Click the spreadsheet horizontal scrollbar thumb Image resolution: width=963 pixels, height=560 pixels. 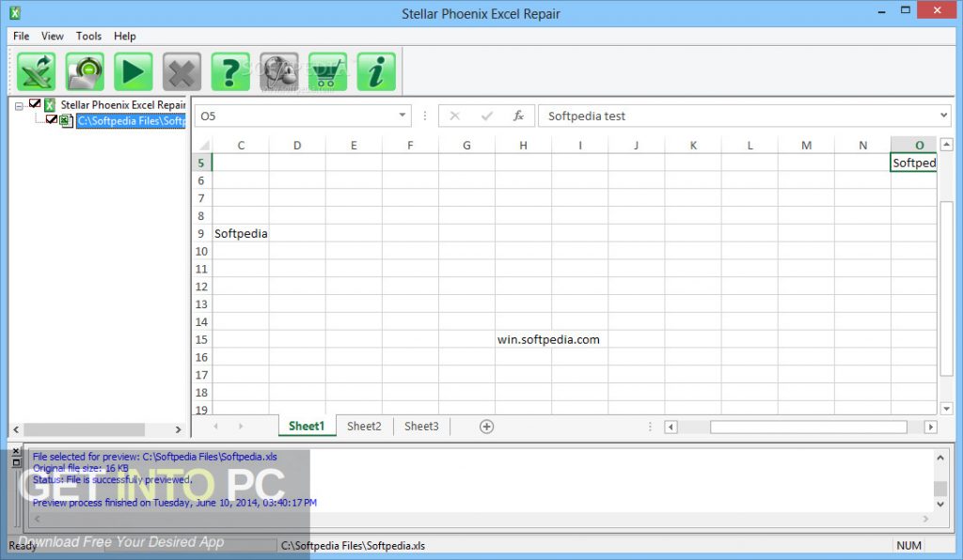808,427
